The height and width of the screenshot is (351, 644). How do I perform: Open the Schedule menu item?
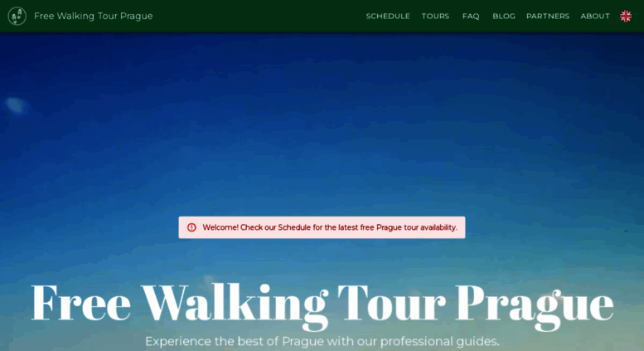click(388, 16)
